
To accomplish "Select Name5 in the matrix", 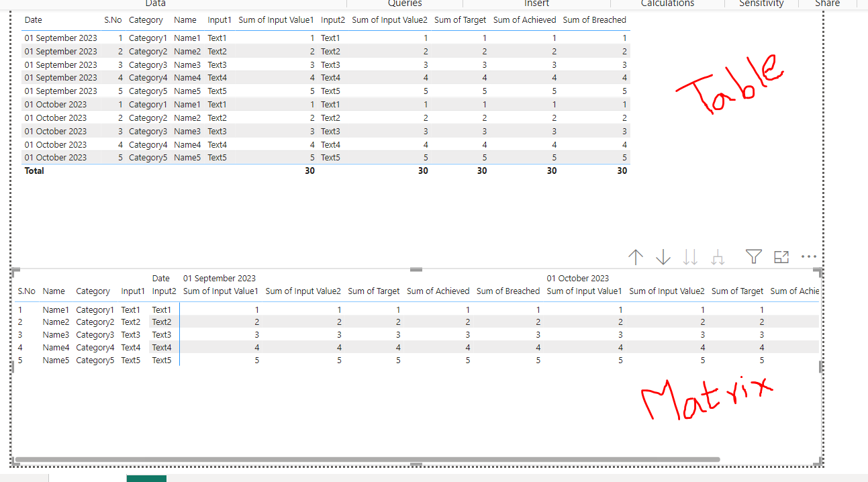I will (56, 360).
